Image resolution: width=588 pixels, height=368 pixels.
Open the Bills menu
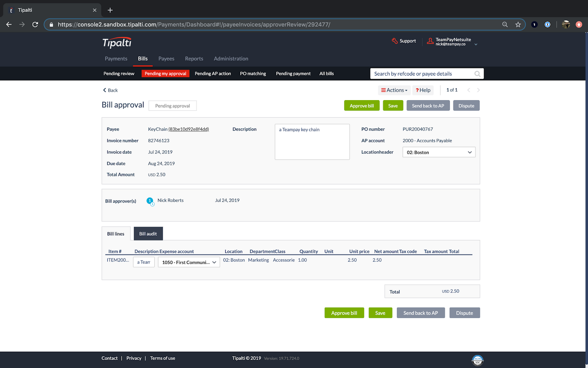(143, 59)
